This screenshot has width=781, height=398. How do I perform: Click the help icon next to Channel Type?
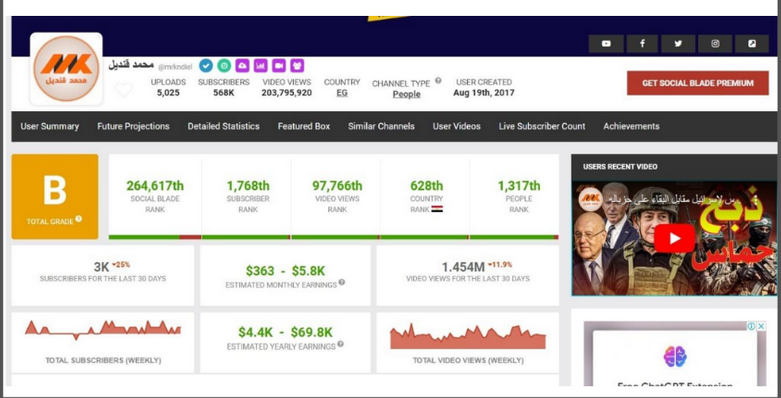click(x=438, y=80)
